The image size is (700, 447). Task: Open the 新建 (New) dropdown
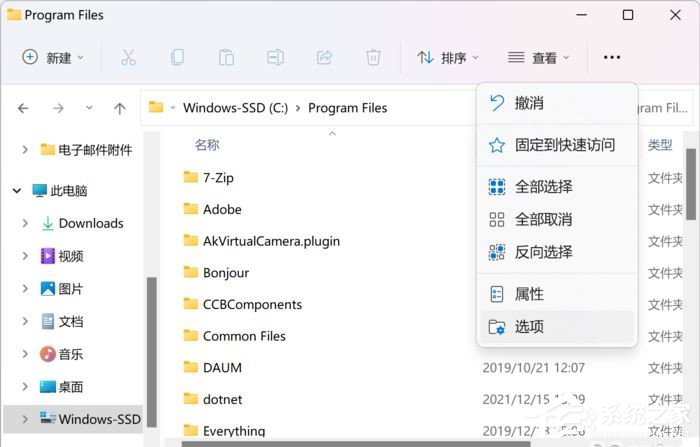pyautogui.click(x=53, y=57)
